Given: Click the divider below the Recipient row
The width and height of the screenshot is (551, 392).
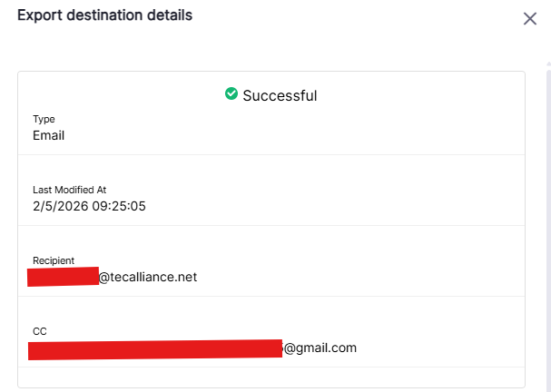Looking at the screenshot, I should coord(271,297).
